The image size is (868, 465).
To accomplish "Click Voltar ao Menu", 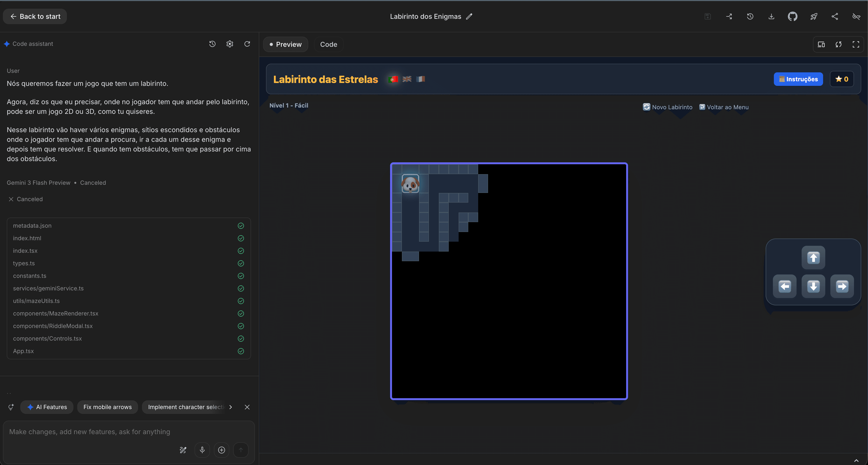I will click(x=724, y=107).
